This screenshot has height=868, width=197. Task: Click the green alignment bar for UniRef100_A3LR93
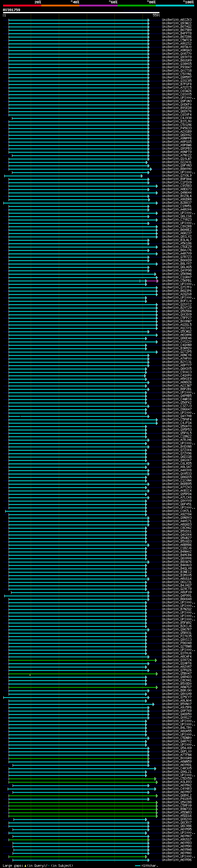pyautogui.click(x=83, y=782)
